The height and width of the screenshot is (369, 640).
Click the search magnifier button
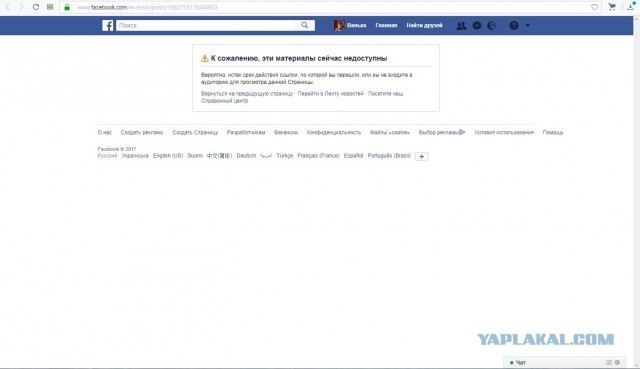(304, 25)
